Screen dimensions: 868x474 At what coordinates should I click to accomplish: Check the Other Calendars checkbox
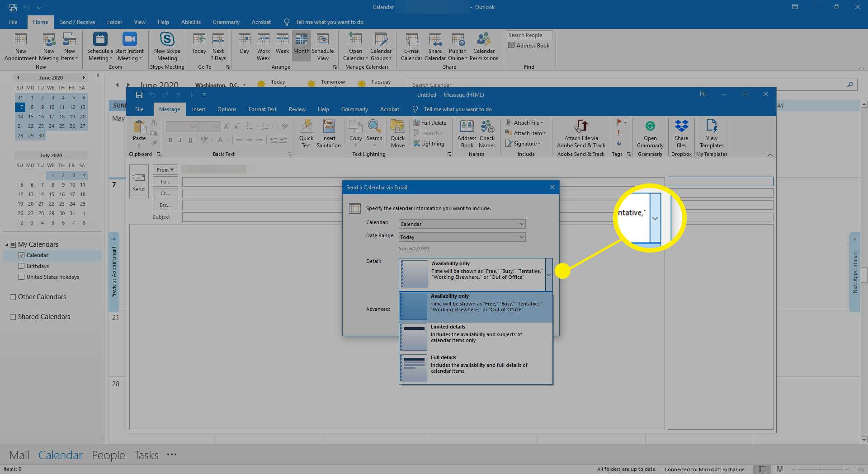(13, 297)
